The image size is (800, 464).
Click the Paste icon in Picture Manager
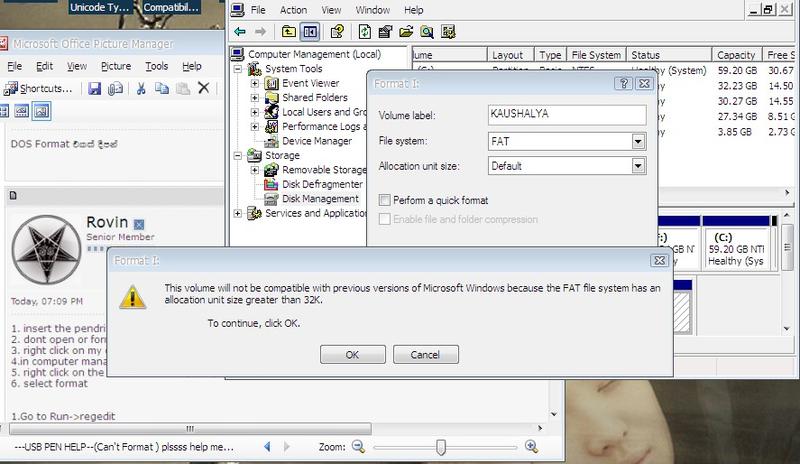point(183,88)
